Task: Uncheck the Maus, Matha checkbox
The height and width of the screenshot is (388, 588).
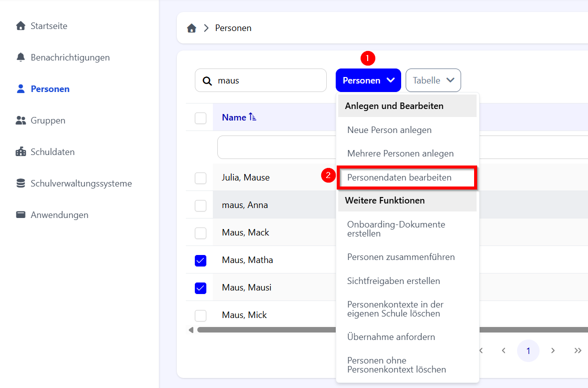Action: click(x=200, y=260)
